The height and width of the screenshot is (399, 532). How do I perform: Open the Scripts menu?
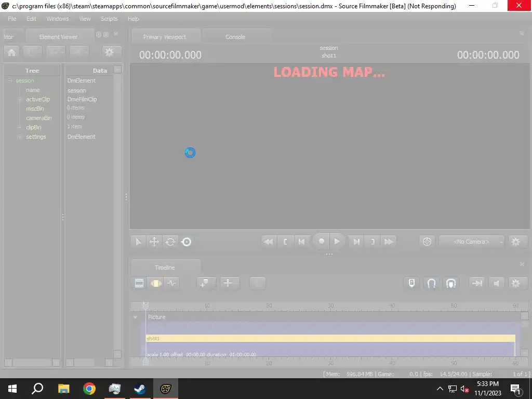click(x=109, y=19)
